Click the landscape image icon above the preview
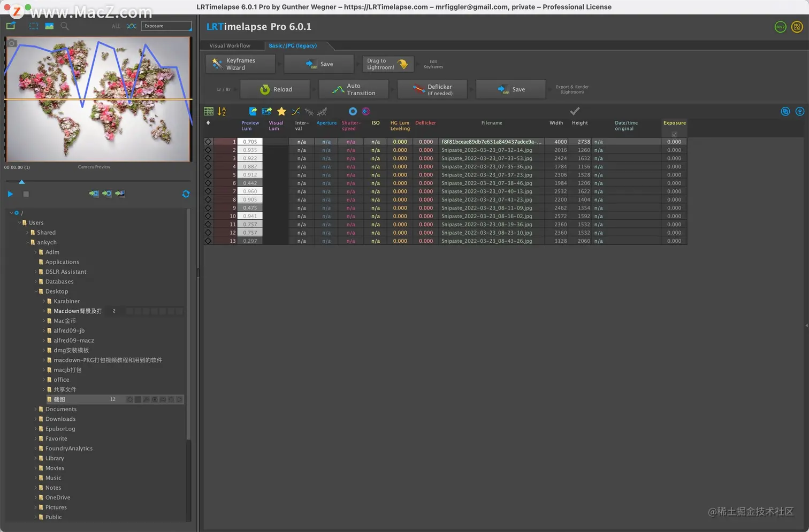 pos(49,26)
